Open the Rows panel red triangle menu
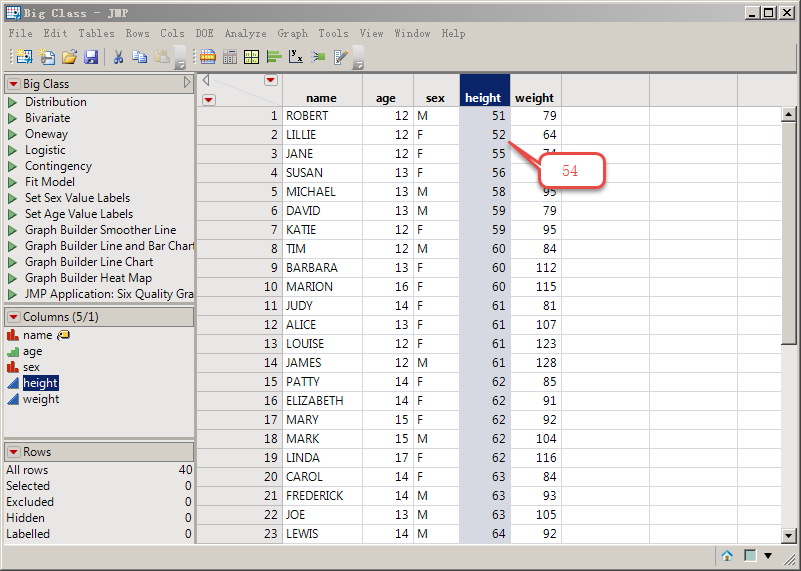Viewport: 801px width, 571px height. coord(14,452)
